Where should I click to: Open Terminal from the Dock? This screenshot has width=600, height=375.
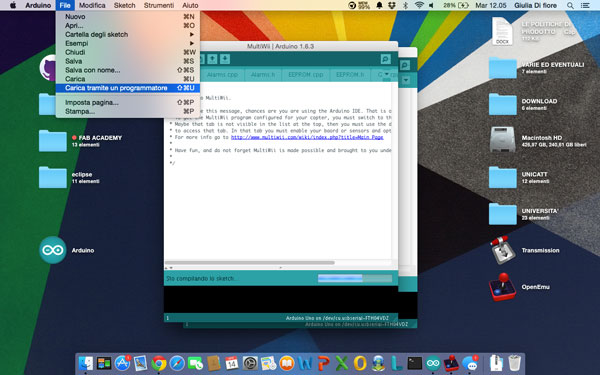click(x=414, y=363)
